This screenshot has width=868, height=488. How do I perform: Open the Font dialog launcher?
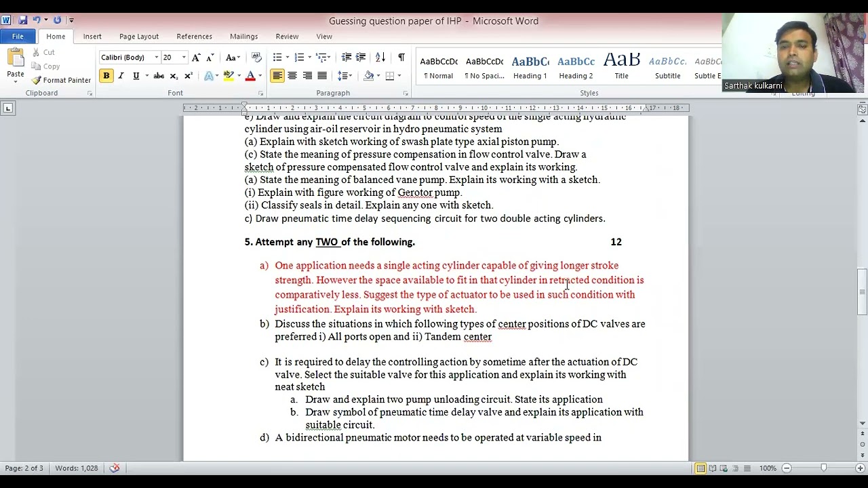pyautogui.click(x=259, y=94)
